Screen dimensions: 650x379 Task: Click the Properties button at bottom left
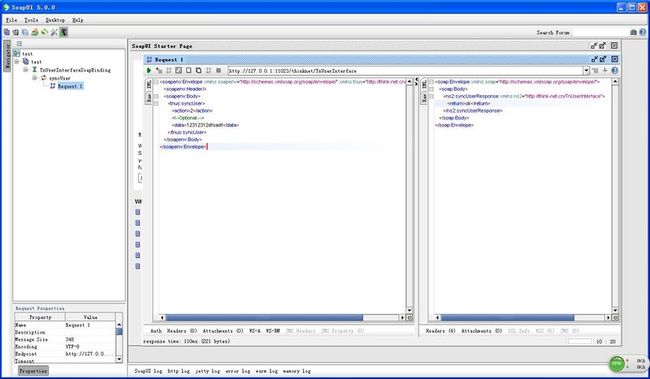[x=33, y=371]
